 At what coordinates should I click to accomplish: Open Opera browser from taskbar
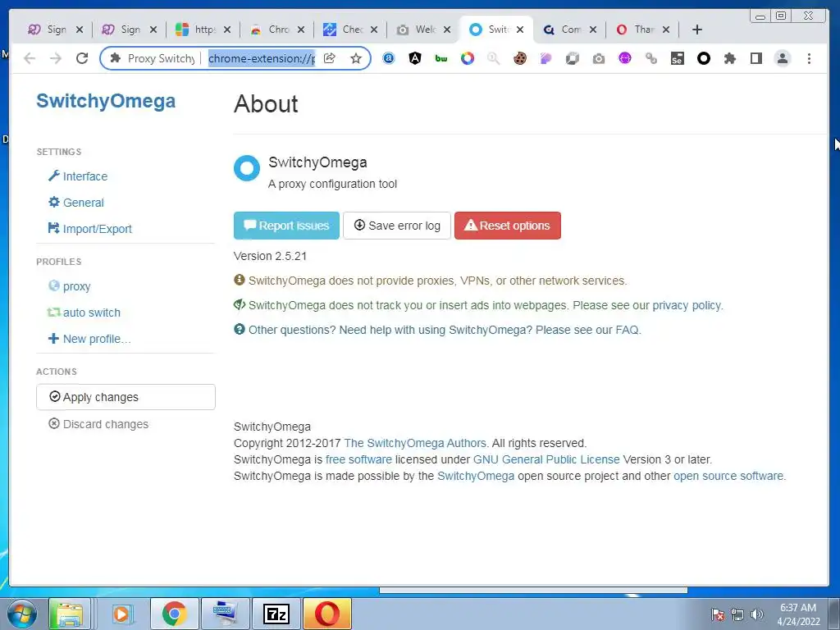coord(327,614)
